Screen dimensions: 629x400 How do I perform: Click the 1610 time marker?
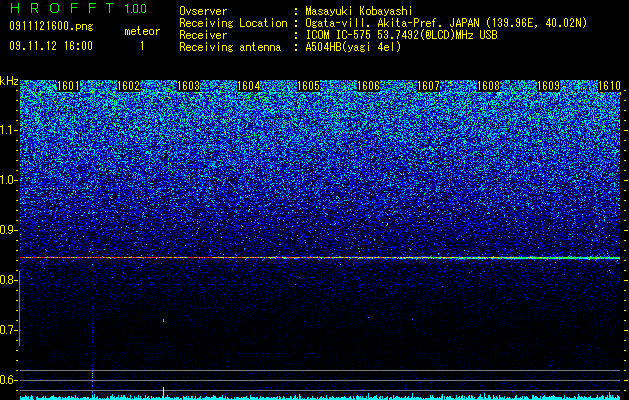pyautogui.click(x=609, y=86)
